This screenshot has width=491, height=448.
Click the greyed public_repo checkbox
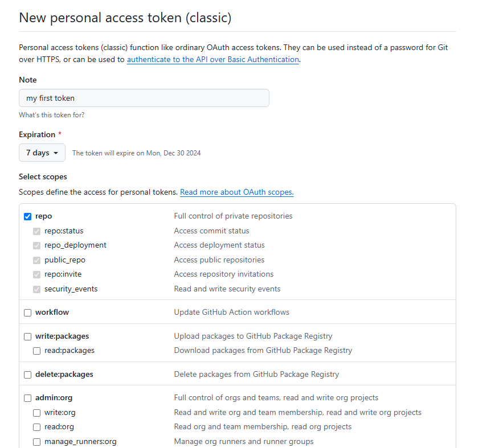pyautogui.click(x=36, y=260)
